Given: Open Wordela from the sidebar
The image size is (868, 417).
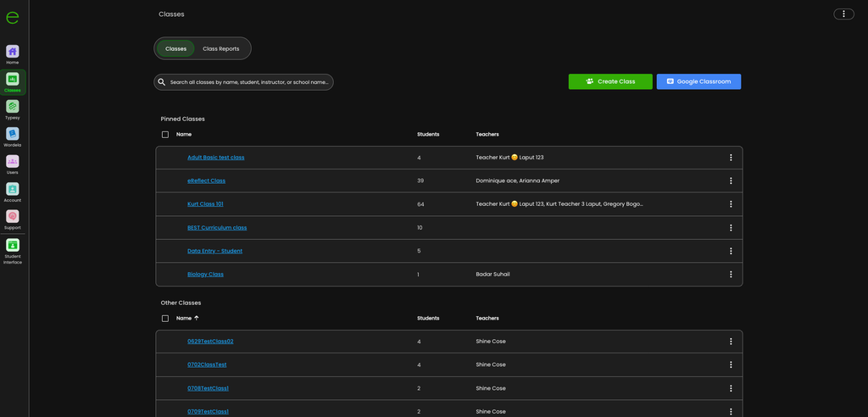Looking at the screenshot, I should point(12,137).
